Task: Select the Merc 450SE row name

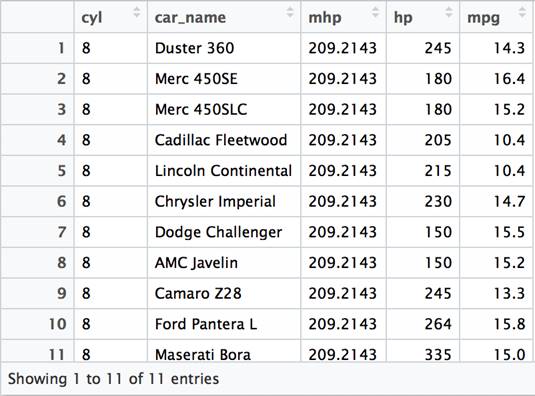Action: [x=196, y=79]
